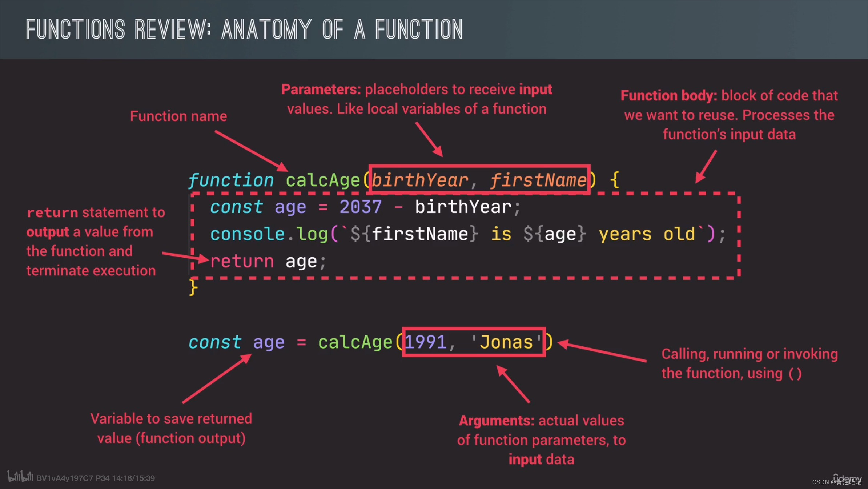Click the argument 'Jonas'

506,342
